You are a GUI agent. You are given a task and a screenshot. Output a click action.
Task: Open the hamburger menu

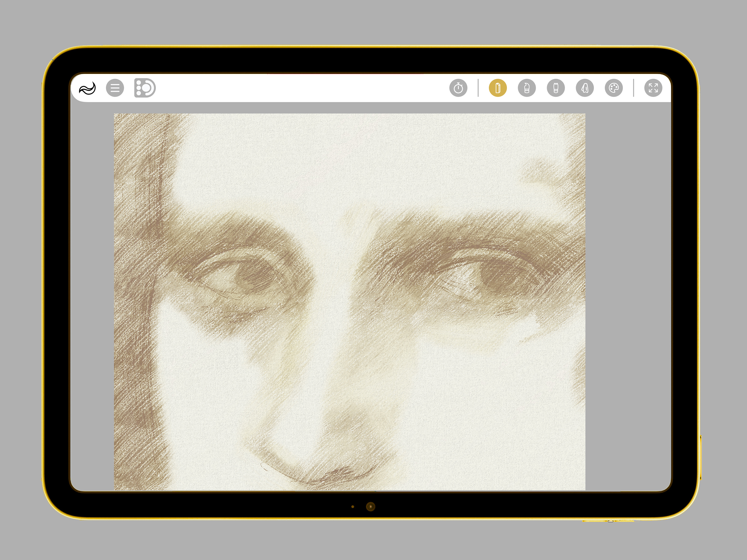tap(115, 88)
